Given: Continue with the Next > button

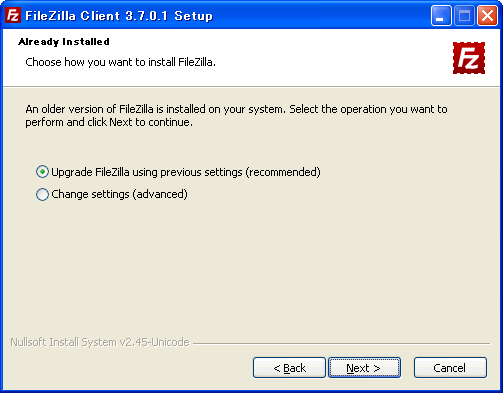Looking at the screenshot, I should coord(364,368).
